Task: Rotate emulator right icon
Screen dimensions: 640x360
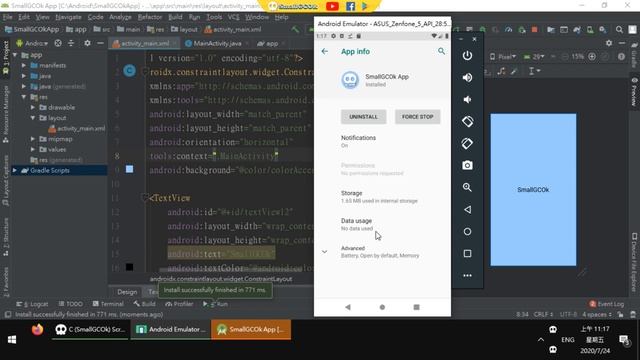Action: click(467, 143)
